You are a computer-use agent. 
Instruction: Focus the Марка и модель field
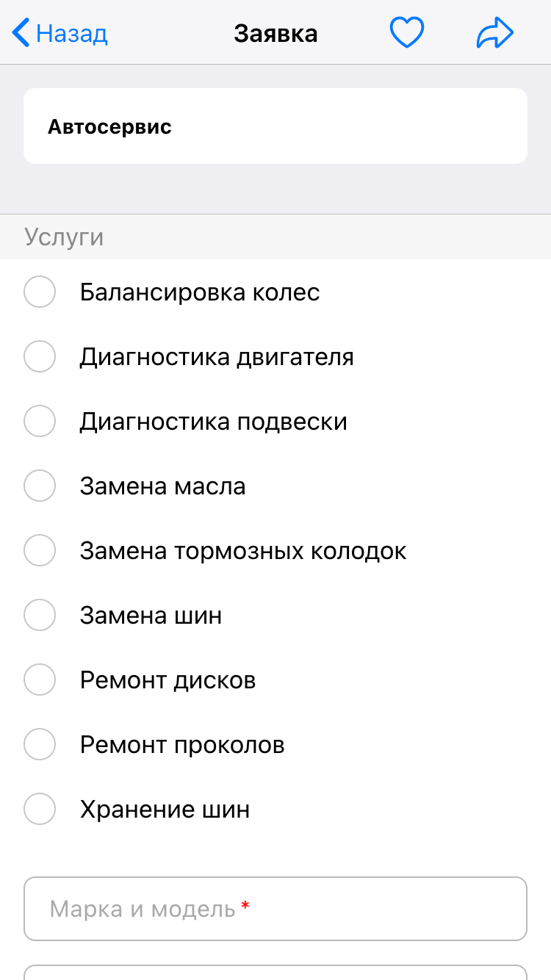pyautogui.click(x=275, y=909)
